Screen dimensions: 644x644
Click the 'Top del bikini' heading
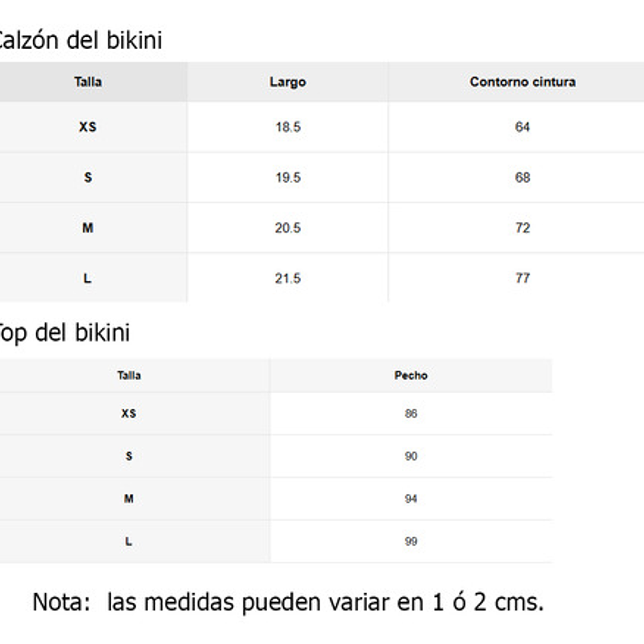tap(64, 333)
